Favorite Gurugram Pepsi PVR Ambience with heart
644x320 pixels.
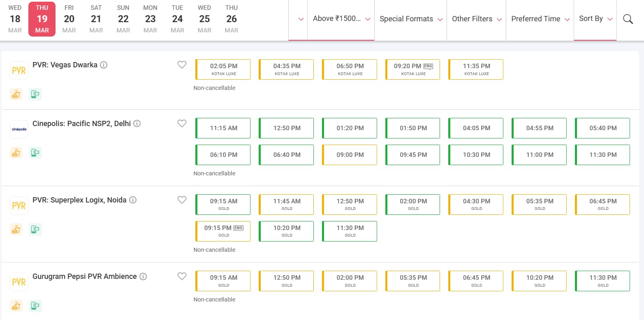click(x=182, y=276)
